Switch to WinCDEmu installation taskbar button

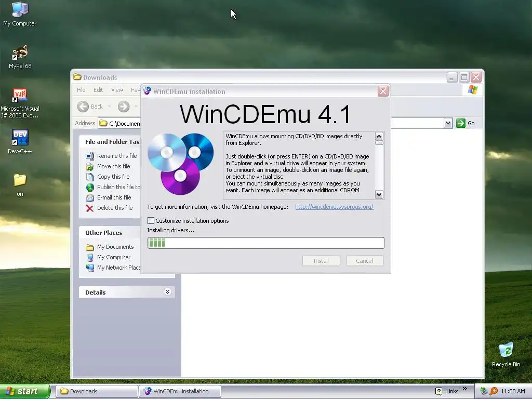(x=180, y=391)
